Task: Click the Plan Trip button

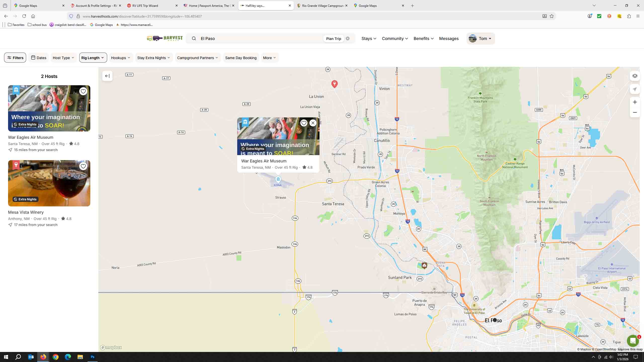Action: 334,38
